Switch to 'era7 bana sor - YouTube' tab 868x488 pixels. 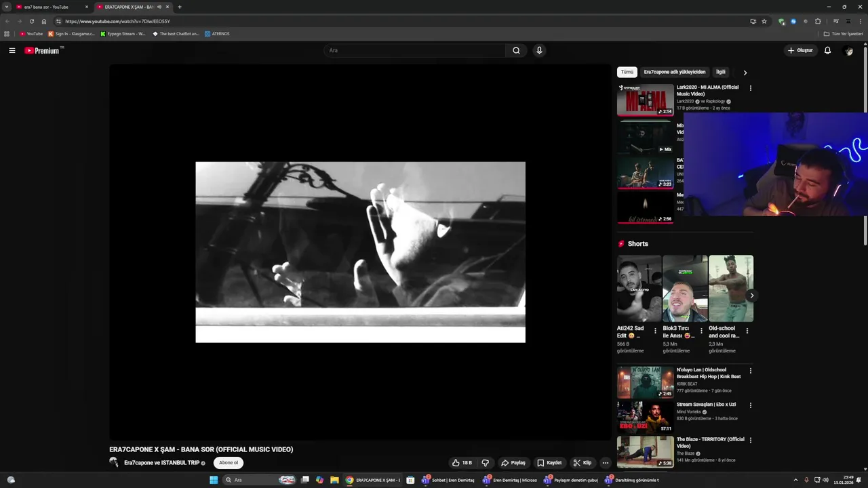(x=47, y=7)
